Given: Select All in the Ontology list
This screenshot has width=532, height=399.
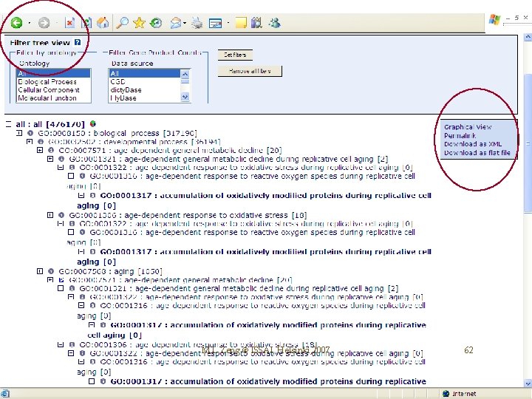Looking at the screenshot, I should [54, 73].
